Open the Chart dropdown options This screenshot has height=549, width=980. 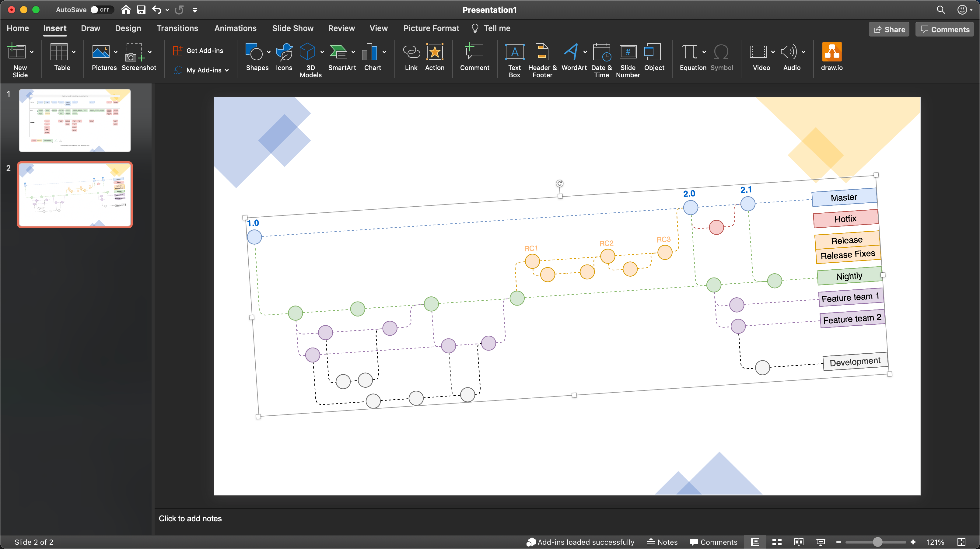coord(384,52)
